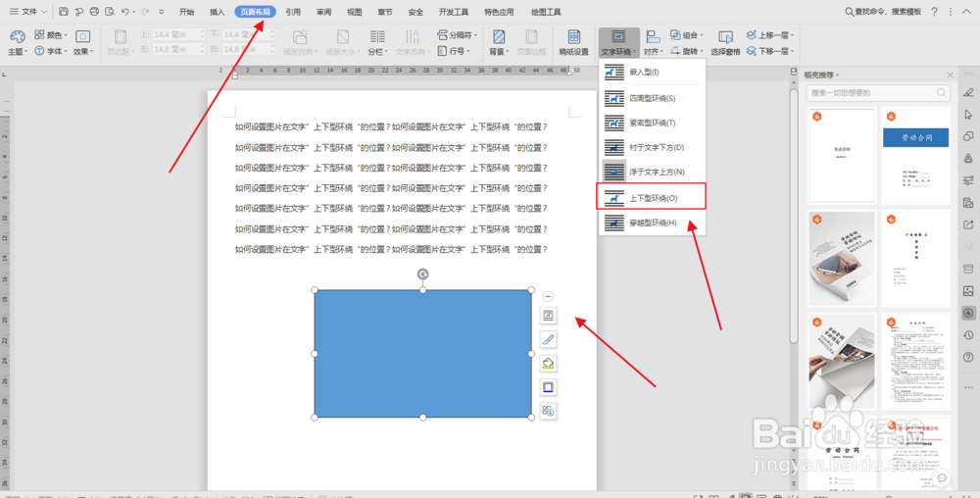The width and height of the screenshot is (980, 498).
Task: Switch to the 插入 tab
Action: click(x=218, y=11)
